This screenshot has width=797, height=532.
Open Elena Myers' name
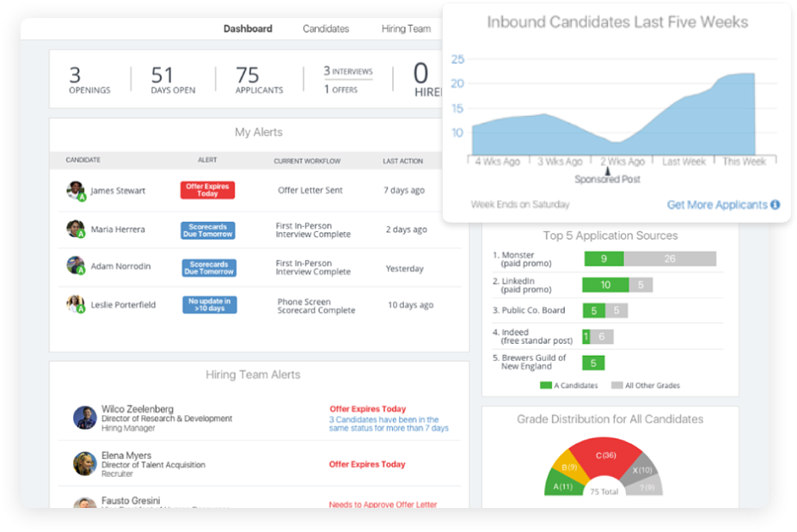(x=126, y=456)
